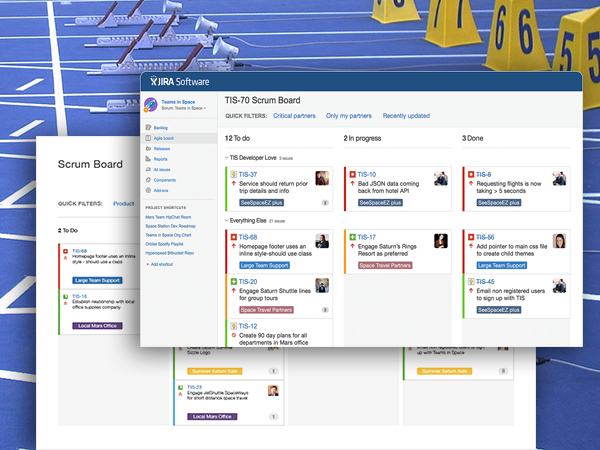This screenshot has height=450, width=600.
Task: Click the subtask count badge on TIS-37
Action: [325, 203]
